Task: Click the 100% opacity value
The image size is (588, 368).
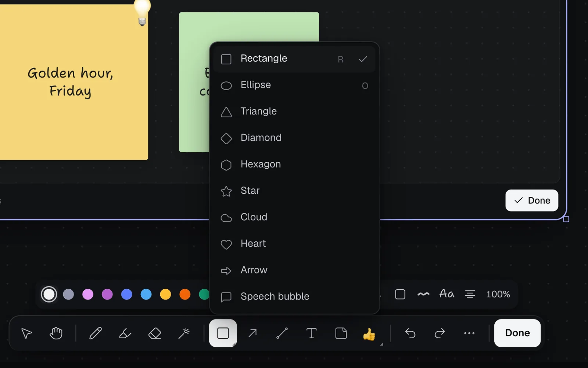Action: [x=498, y=294]
